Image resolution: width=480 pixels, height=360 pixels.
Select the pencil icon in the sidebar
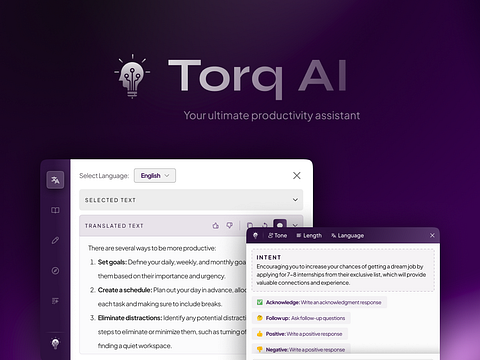click(55, 240)
